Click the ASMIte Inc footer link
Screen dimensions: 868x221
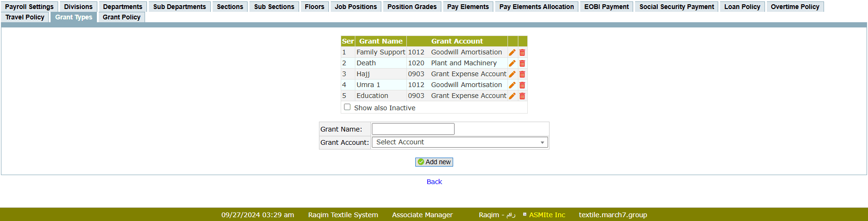(x=547, y=215)
